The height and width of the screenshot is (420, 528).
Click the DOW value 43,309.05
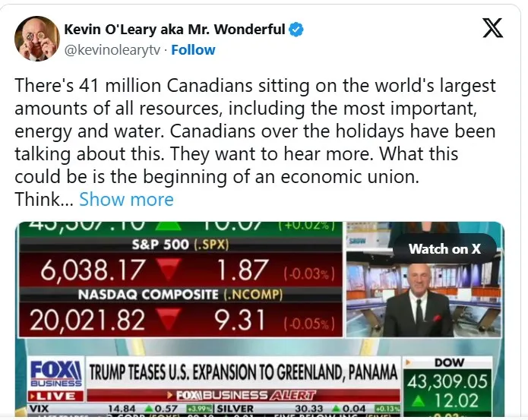(x=448, y=380)
